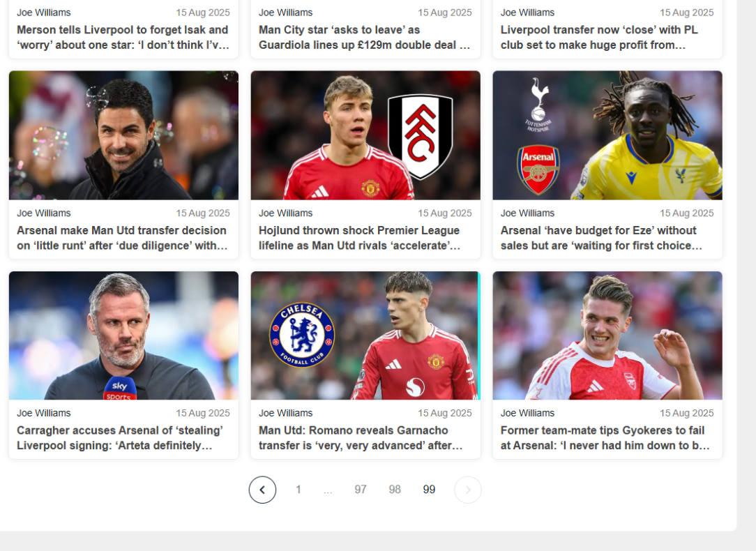Click current page number 99

click(429, 490)
